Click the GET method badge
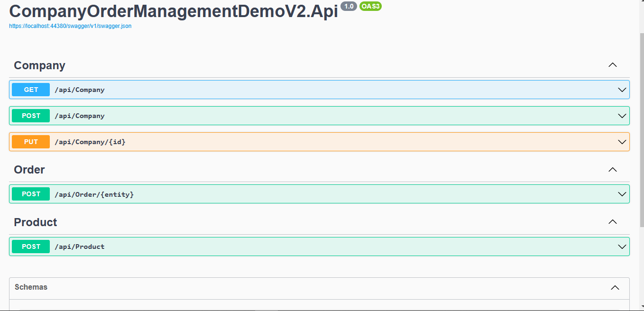 31,90
